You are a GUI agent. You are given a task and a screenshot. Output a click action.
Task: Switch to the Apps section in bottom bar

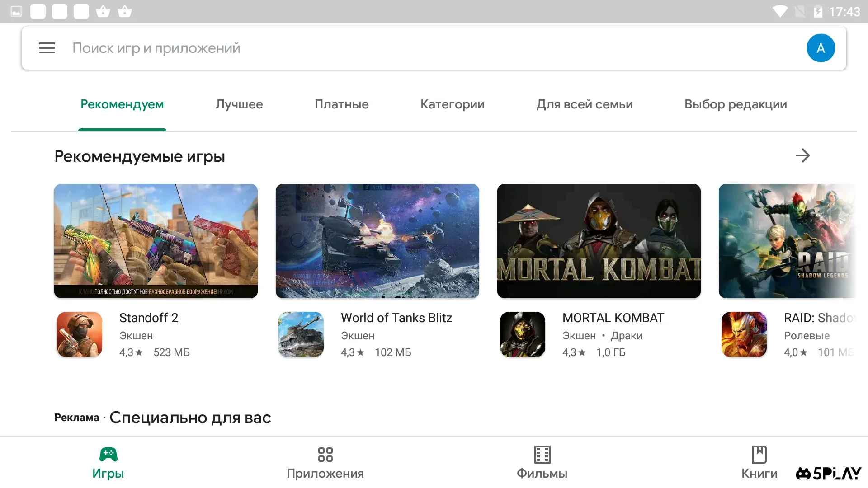(325, 463)
